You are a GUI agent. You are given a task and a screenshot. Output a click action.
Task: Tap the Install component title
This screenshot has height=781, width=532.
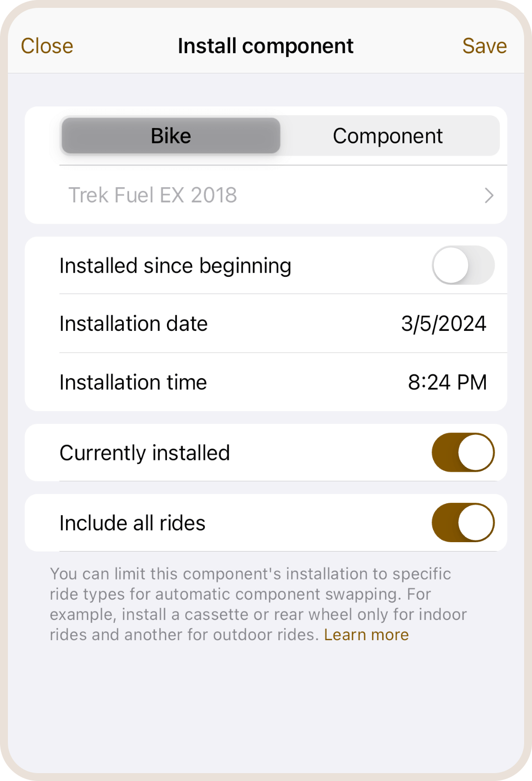pos(266,46)
